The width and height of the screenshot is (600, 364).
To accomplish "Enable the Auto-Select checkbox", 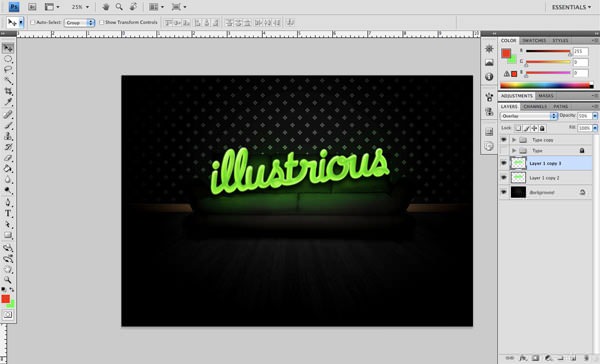I will point(33,23).
